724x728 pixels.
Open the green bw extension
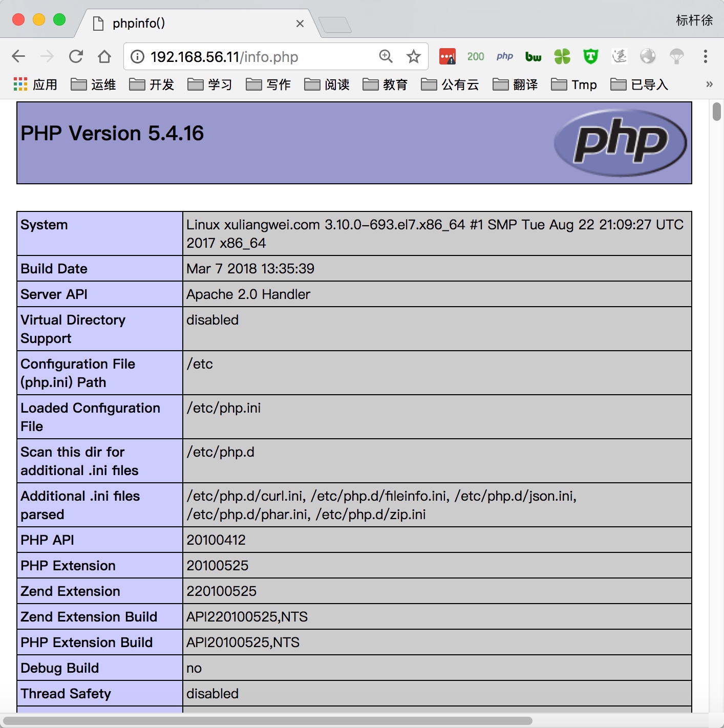534,56
